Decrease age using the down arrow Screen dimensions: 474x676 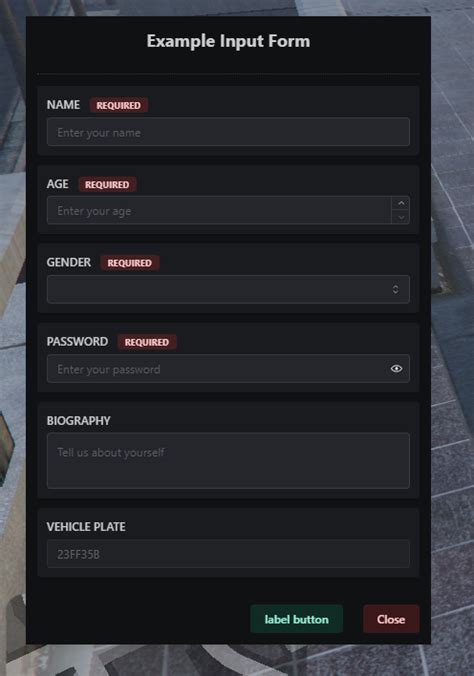[x=401, y=217]
